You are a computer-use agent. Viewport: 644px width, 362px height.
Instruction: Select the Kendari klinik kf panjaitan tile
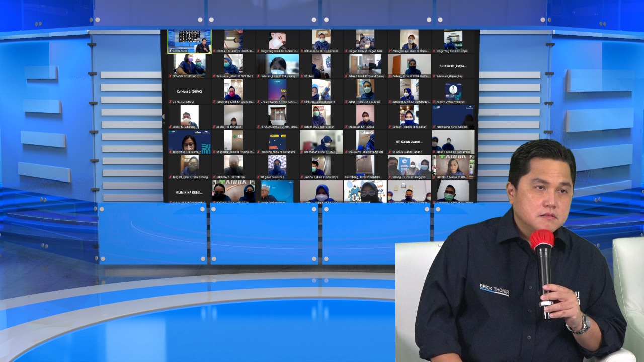point(410,117)
